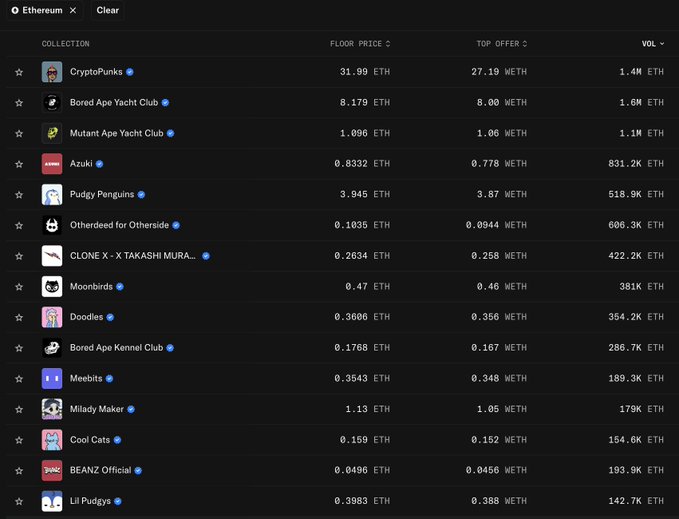Click the 8.00 WETH top offer
679x519 pixels.
point(501,103)
